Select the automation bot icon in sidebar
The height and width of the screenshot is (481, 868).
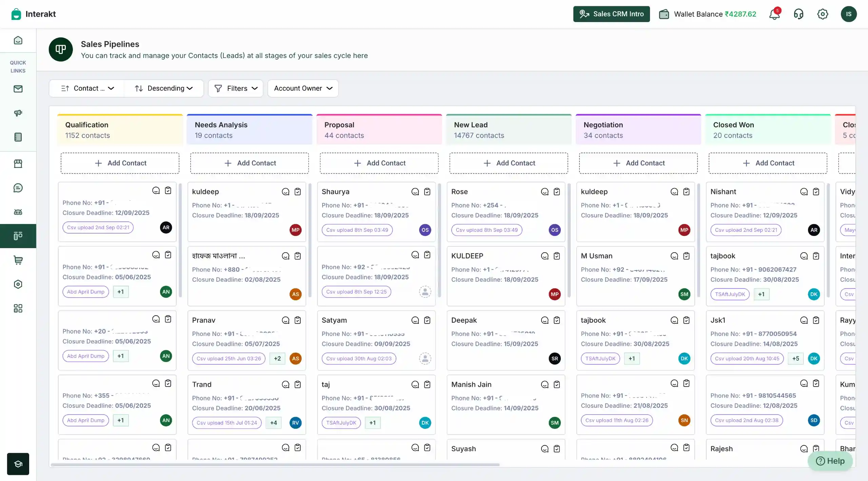click(x=18, y=212)
